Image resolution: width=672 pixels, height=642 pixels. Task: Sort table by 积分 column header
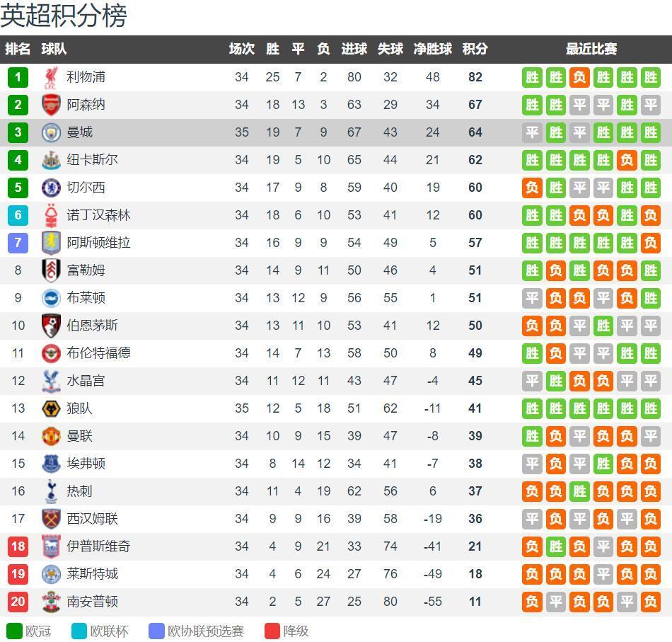pos(475,49)
